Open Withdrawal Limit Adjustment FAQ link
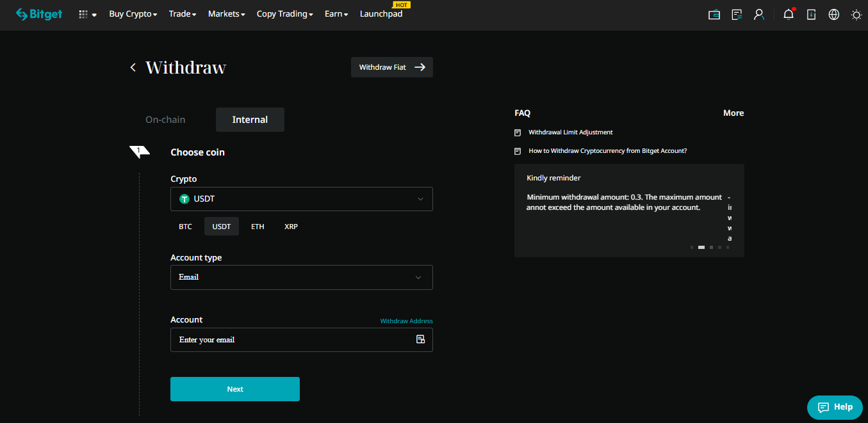 [571, 132]
